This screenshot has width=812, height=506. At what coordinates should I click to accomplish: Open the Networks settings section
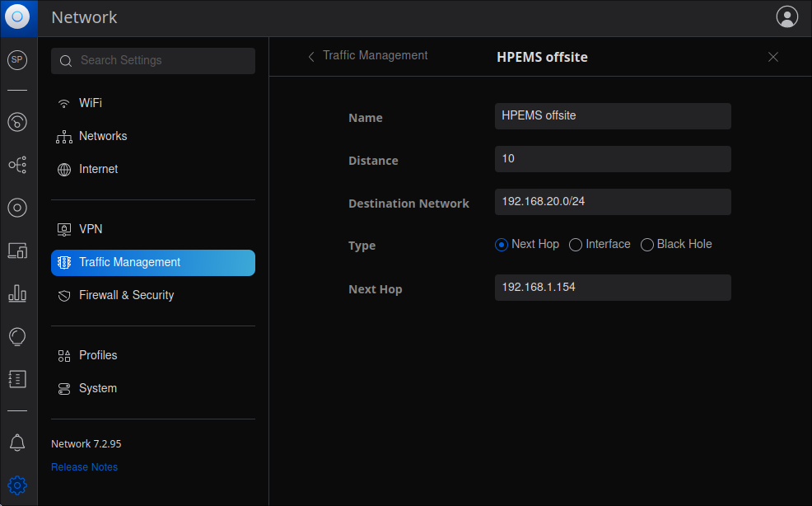tap(102, 136)
